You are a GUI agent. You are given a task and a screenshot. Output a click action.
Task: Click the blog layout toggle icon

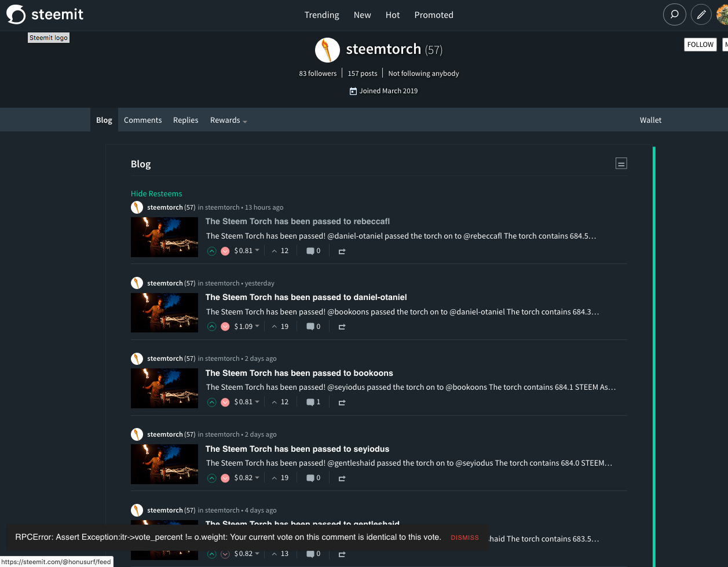621,163
